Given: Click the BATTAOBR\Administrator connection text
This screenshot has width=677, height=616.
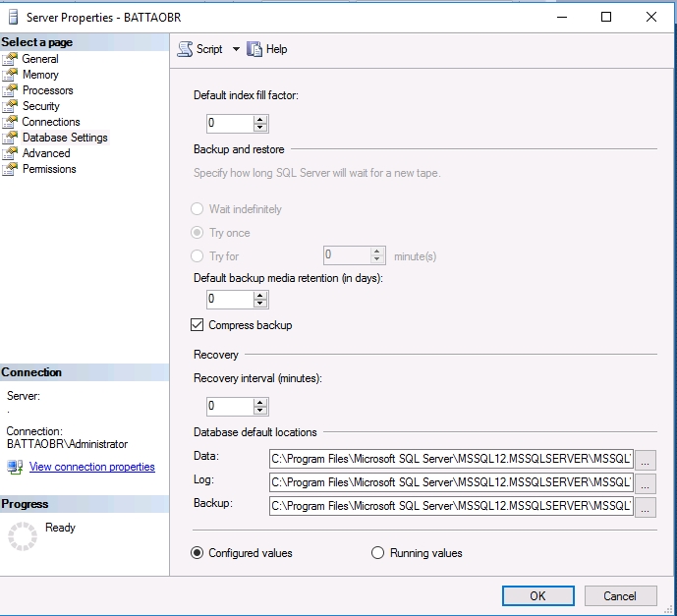Looking at the screenshot, I should point(68,444).
